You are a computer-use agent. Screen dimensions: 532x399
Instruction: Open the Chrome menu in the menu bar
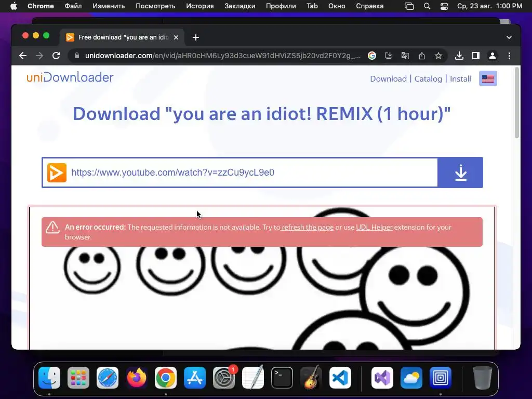tap(41, 6)
